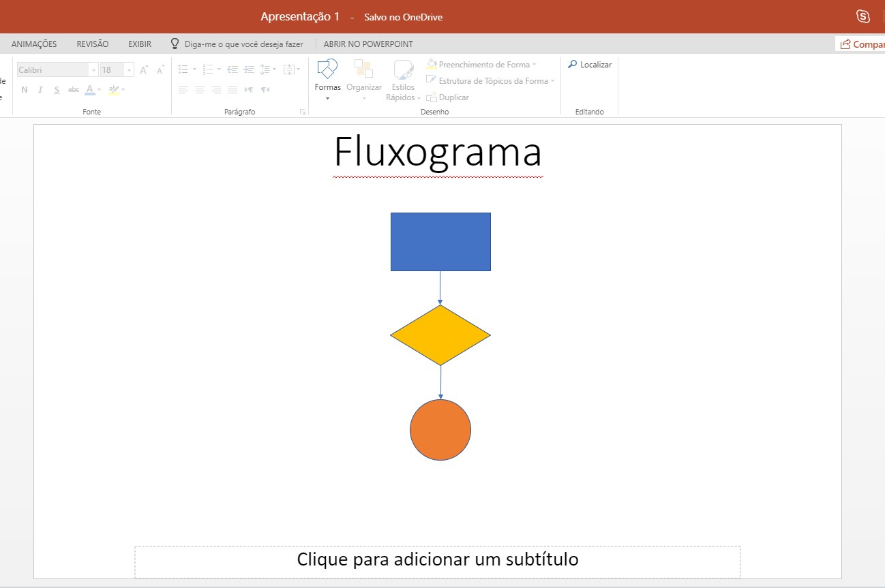This screenshot has width=885, height=588.
Task: Increase font size with larger A icon
Action: (x=144, y=69)
